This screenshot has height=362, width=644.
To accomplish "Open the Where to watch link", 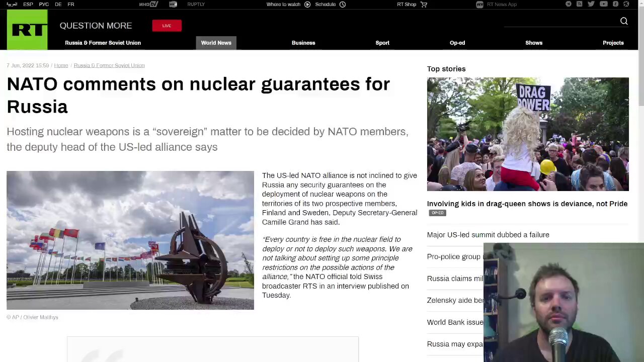I will [x=283, y=4].
